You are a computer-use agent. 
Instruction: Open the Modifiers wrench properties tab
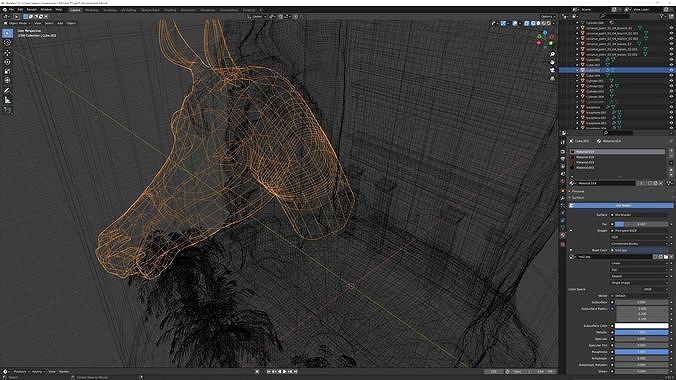point(563,198)
